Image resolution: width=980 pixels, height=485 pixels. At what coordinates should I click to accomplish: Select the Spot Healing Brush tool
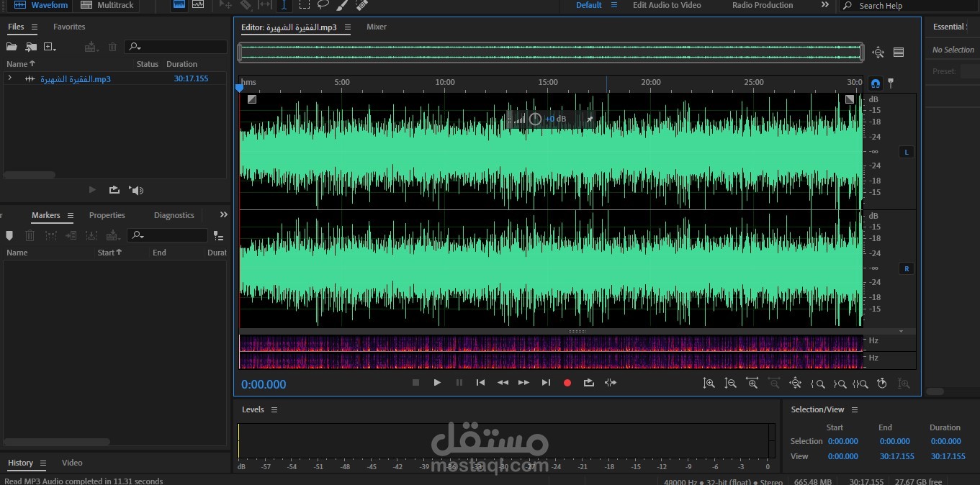pos(362,5)
